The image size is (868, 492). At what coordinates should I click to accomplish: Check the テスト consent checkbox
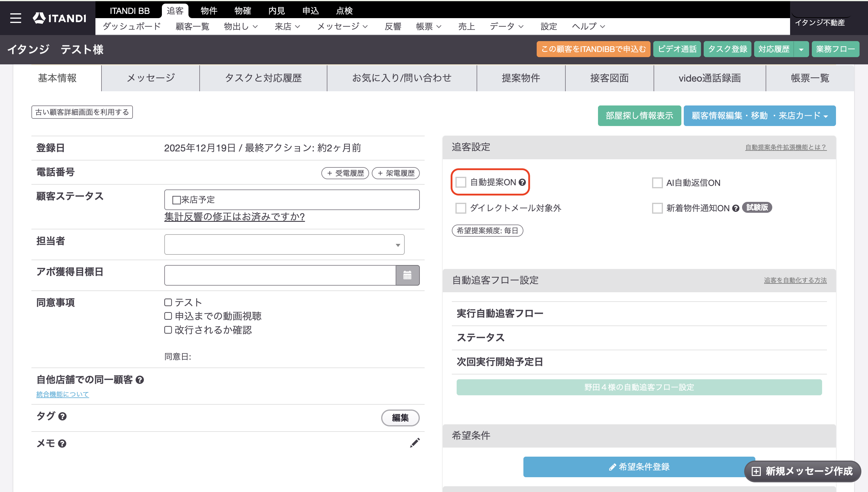pos(168,302)
